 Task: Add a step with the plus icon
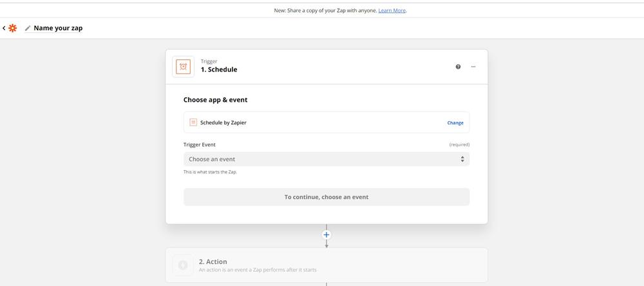click(327, 234)
